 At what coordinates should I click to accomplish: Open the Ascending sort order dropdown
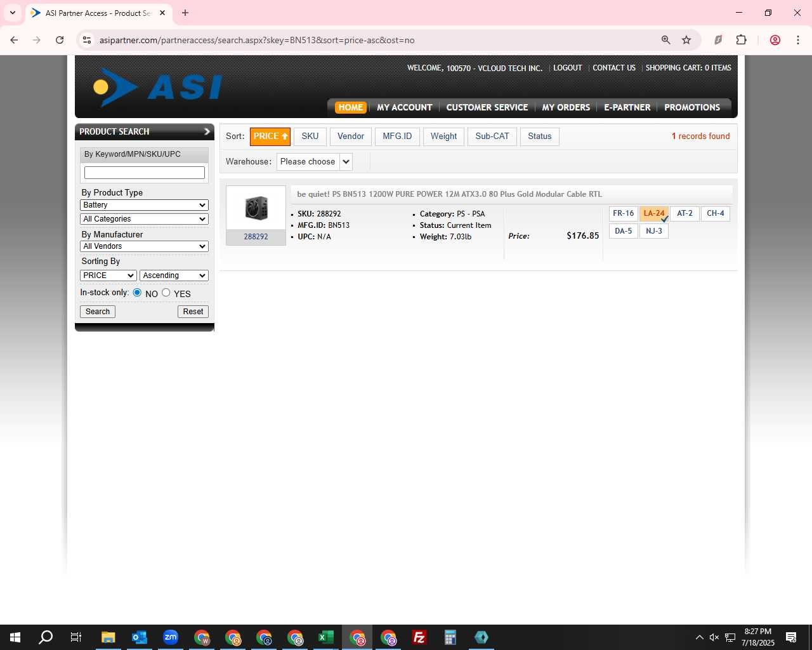coord(174,275)
